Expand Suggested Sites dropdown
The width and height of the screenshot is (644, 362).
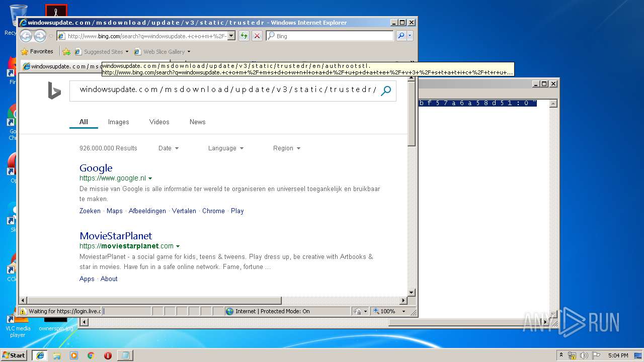click(x=127, y=52)
